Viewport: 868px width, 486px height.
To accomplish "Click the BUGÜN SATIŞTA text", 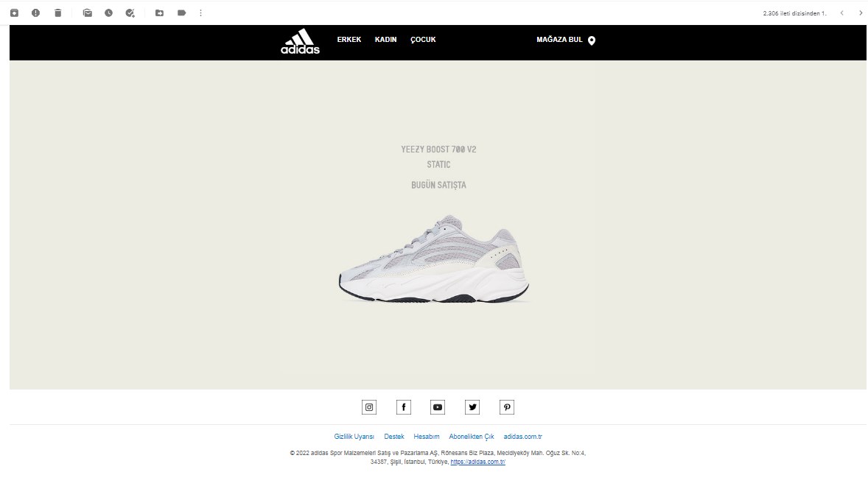I will pos(438,185).
